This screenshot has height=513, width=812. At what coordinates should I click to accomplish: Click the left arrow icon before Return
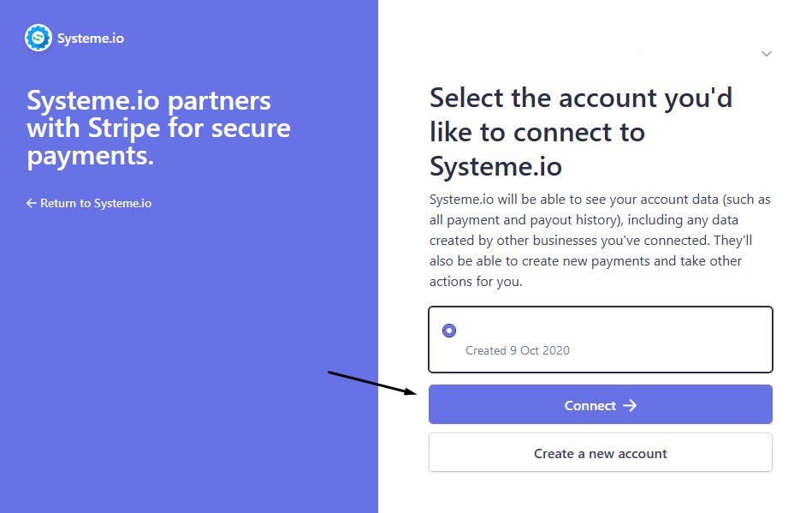coord(32,204)
